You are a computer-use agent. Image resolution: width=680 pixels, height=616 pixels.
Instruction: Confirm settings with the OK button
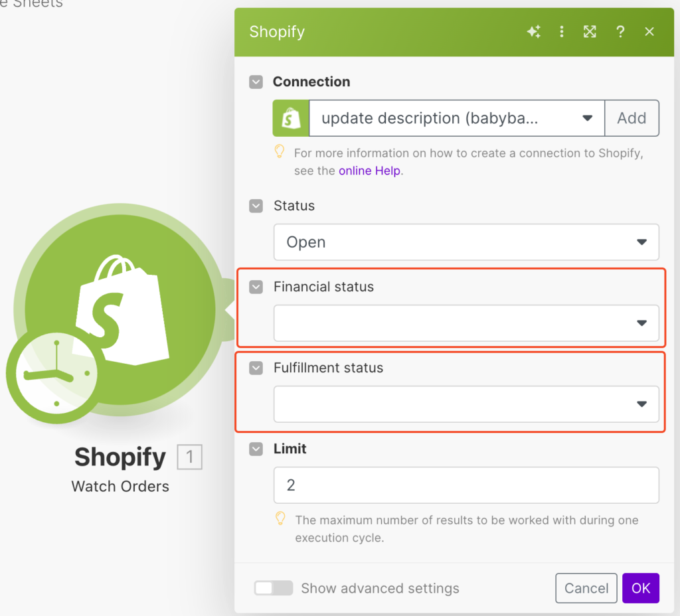[641, 588]
